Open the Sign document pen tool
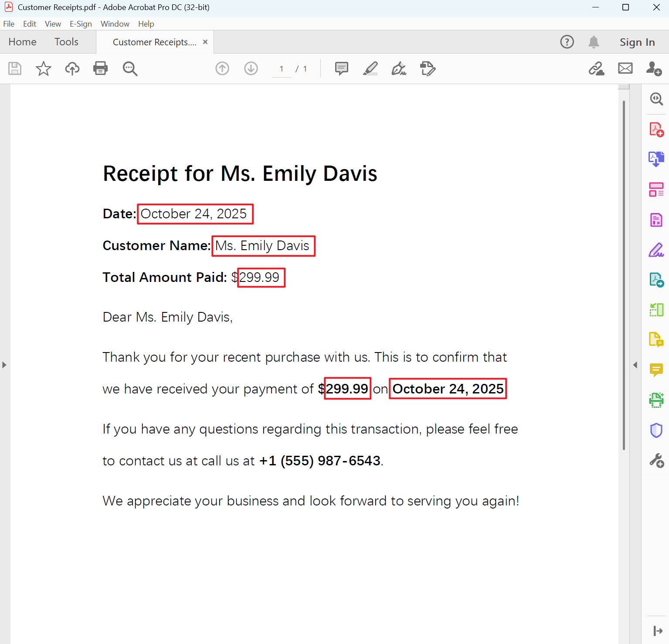Viewport: 669px width, 644px height. [399, 68]
